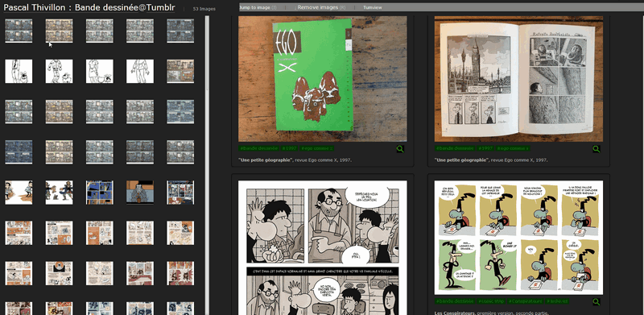The width and height of the screenshot is (644, 315).
Task: Click the #ego comme x tag under the Ego cover
Action: tap(316, 148)
